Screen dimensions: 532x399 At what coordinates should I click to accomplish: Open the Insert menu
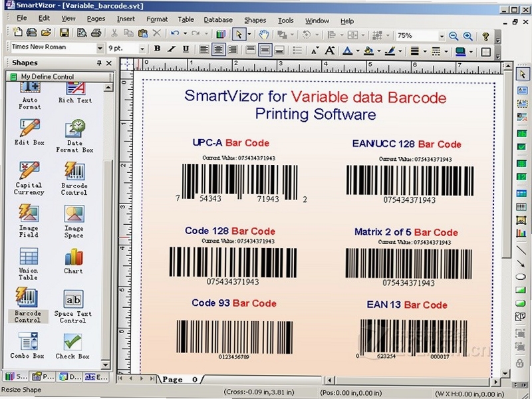point(126,19)
